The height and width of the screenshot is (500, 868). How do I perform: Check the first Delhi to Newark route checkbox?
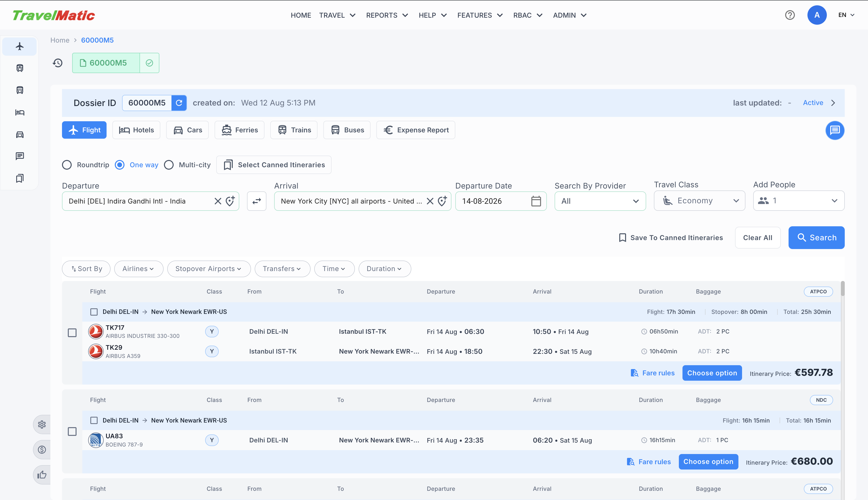click(x=94, y=312)
